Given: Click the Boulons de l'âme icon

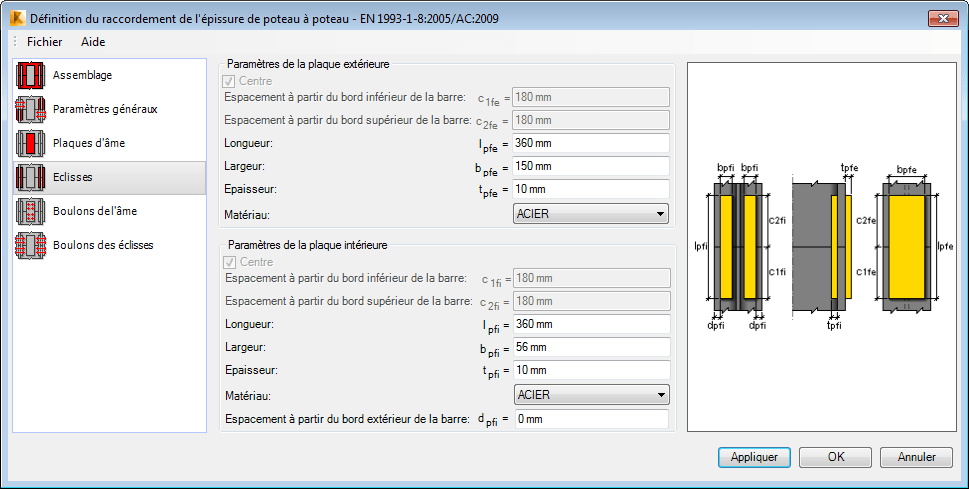Looking at the screenshot, I should point(31,211).
